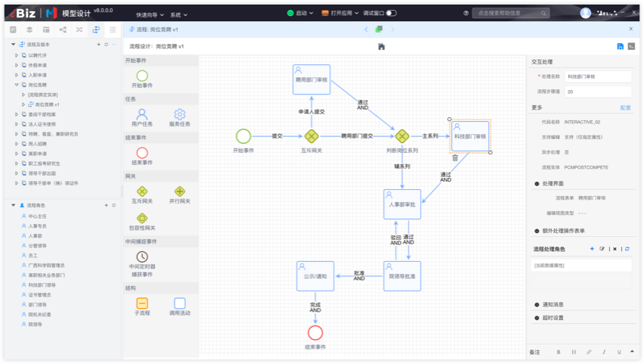Collapse the 流程及版本 root arrow

(13, 45)
